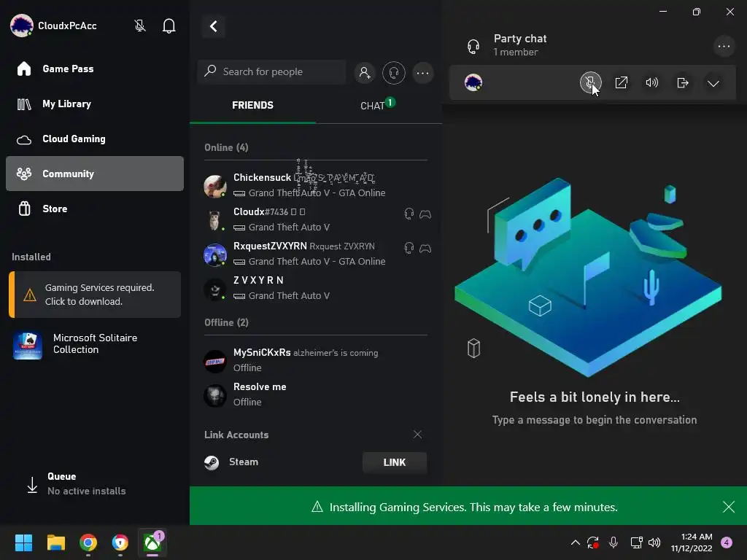Collapse the party chat member panel chevron
The width and height of the screenshot is (747, 560).
[713, 83]
